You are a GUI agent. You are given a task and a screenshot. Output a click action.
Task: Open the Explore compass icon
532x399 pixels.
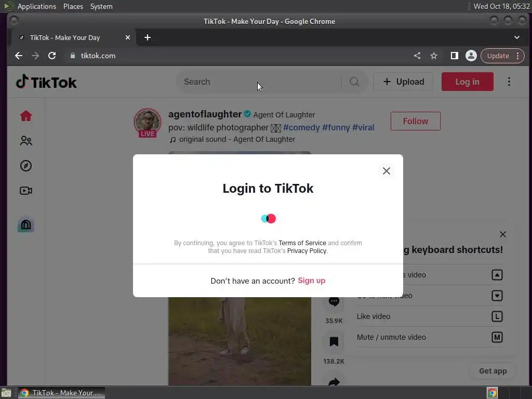coord(26,166)
